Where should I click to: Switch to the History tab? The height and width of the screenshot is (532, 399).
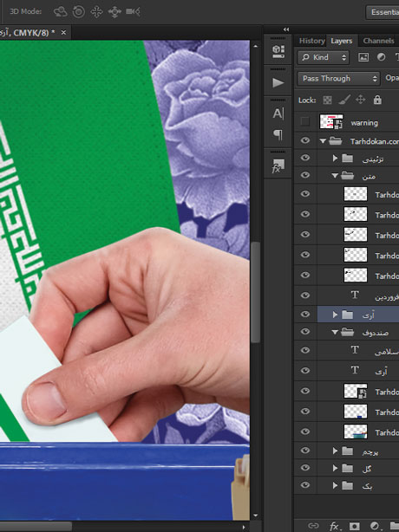pyautogui.click(x=311, y=41)
